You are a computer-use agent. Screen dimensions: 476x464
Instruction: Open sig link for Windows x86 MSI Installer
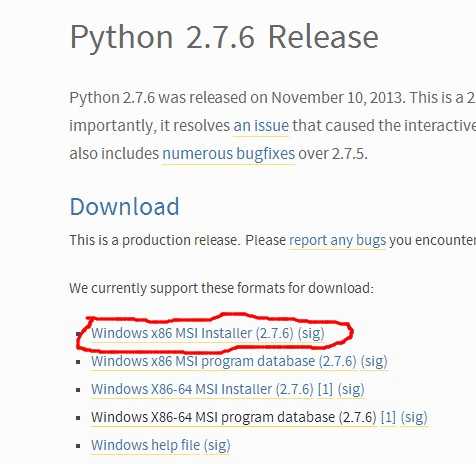pyautogui.click(x=311, y=333)
